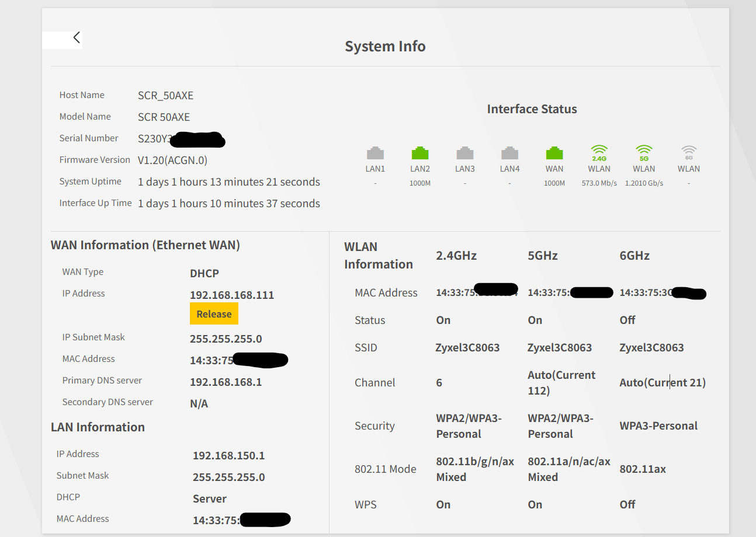
Task: Click the 2.4GHz WPS value On
Action: pos(443,505)
